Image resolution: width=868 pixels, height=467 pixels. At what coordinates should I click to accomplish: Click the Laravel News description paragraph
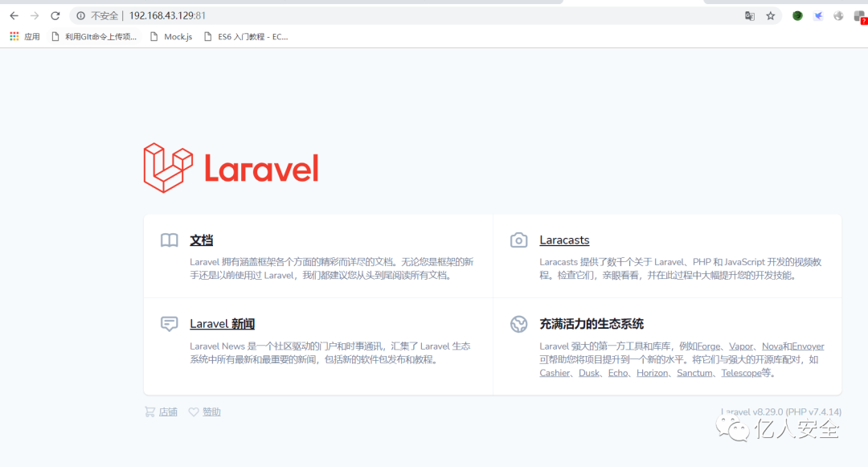click(330, 353)
